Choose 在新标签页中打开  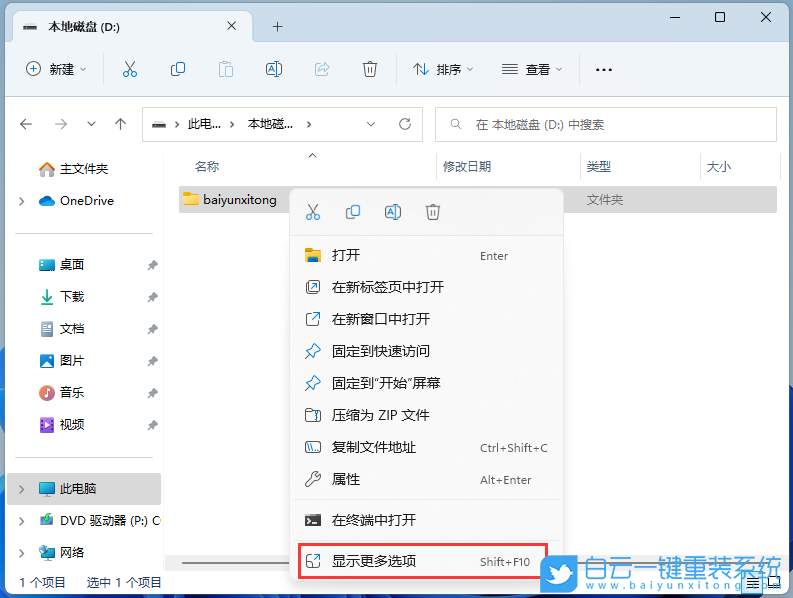click(426, 287)
